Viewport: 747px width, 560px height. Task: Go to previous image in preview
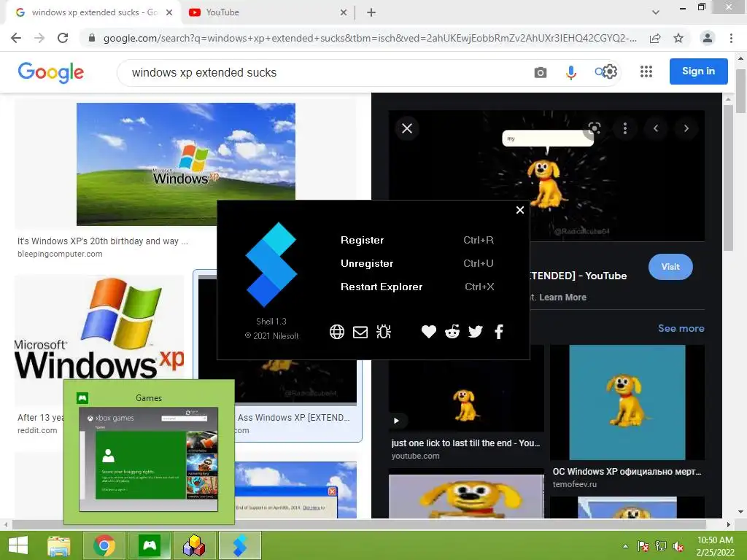click(x=656, y=128)
